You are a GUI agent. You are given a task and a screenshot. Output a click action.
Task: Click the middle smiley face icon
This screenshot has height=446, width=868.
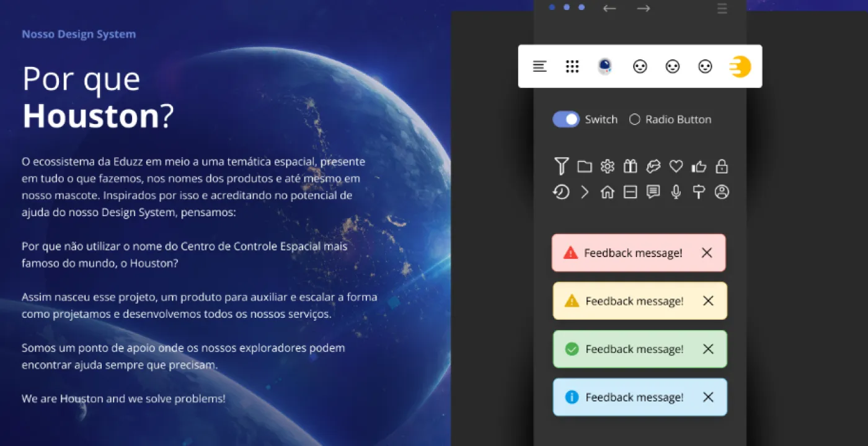pyautogui.click(x=673, y=66)
